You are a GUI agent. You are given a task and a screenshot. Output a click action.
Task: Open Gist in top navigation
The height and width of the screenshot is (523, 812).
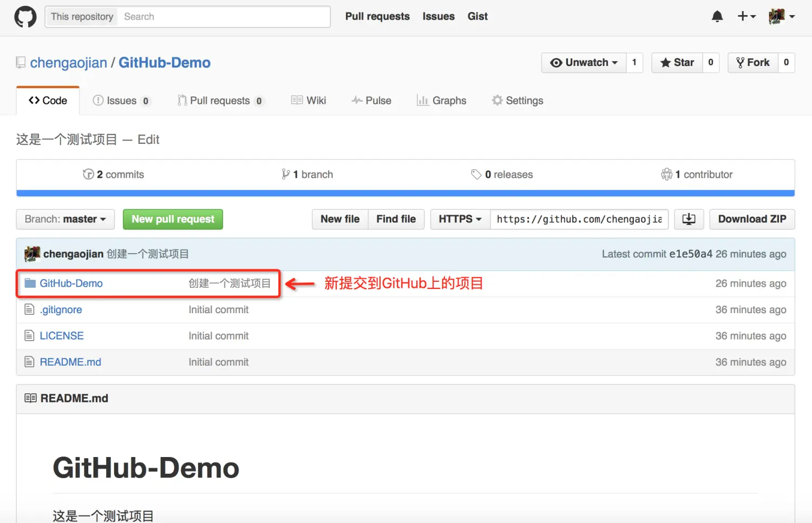(477, 17)
